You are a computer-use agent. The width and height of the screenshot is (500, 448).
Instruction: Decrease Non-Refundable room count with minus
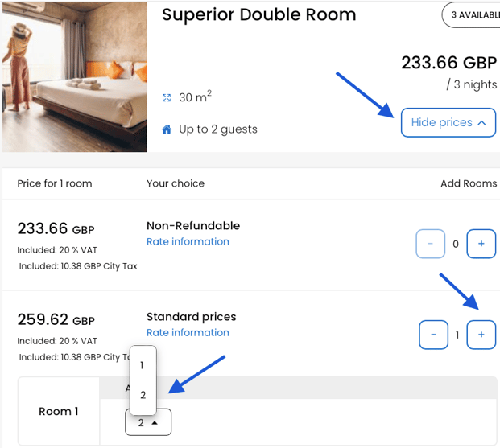[431, 244]
